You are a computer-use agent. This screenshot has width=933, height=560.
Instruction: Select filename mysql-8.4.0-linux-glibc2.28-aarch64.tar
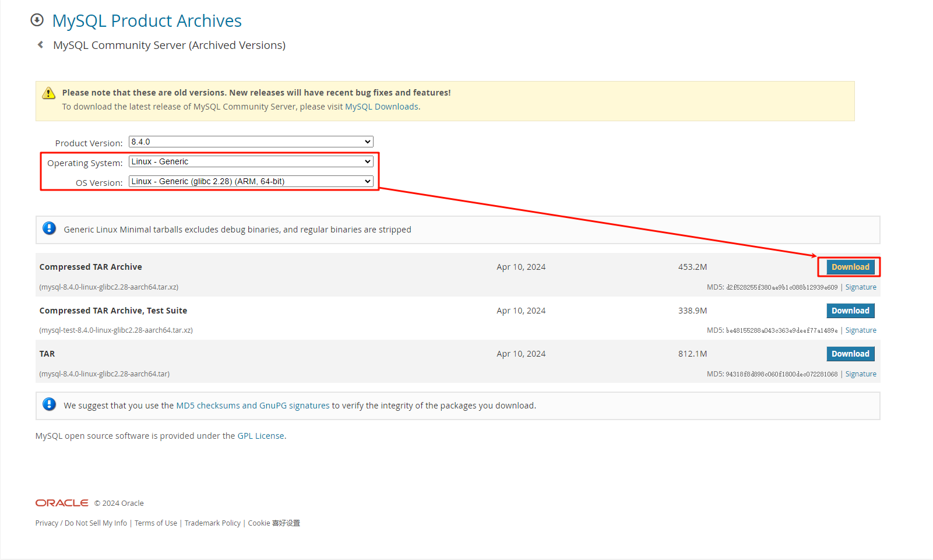tap(104, 374)
